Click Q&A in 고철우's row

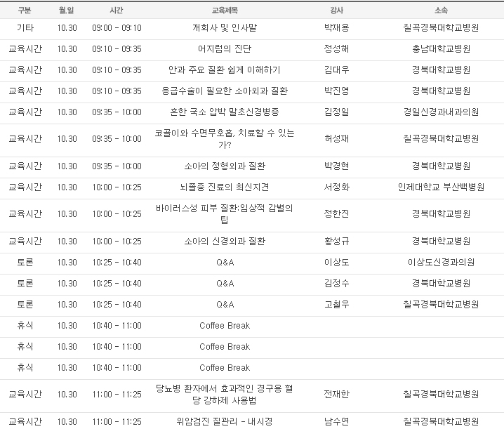225,305
